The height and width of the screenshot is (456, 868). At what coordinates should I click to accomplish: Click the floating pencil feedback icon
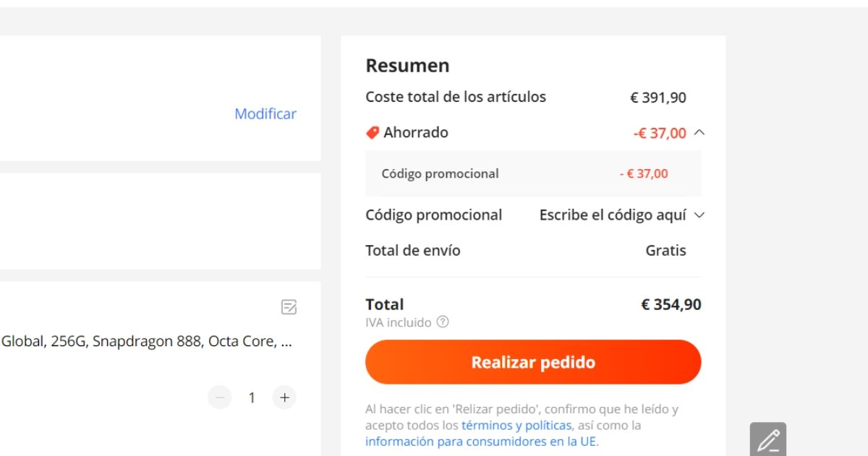768,439
